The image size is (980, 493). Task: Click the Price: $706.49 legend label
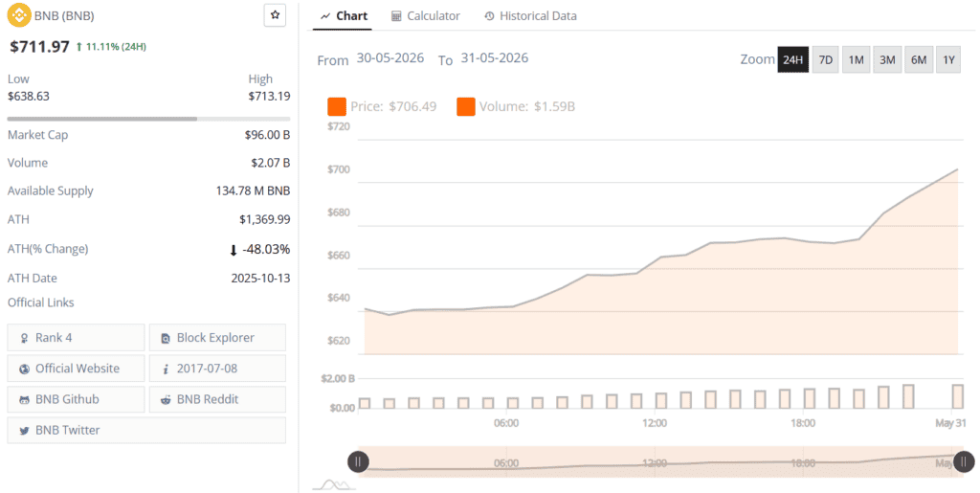(393, 107)
